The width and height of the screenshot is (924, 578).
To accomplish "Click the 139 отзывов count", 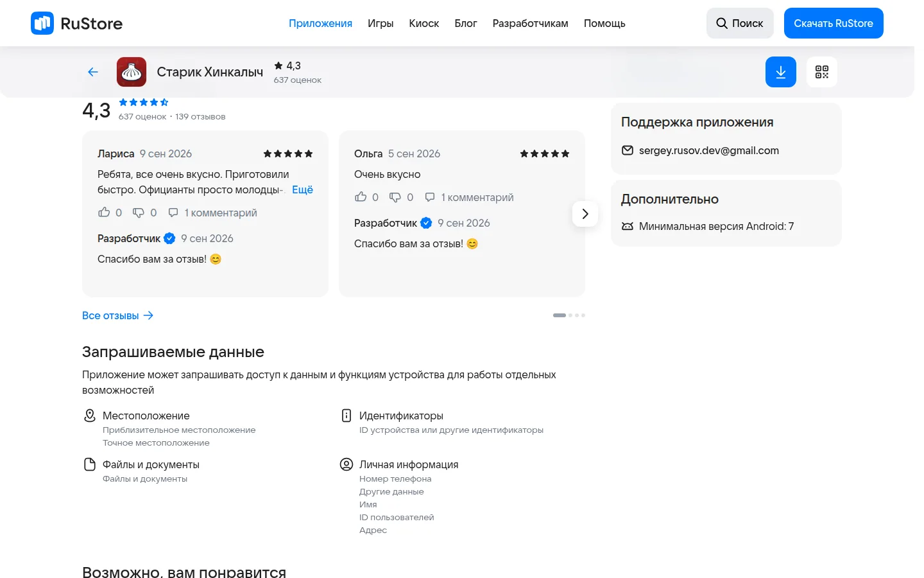I will click(x=200, y=116).
